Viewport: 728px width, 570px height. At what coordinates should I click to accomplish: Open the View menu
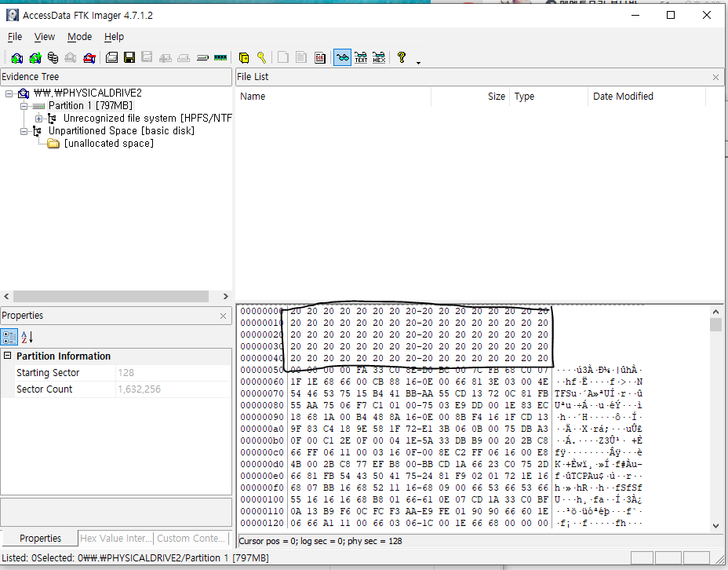[45, 37]
